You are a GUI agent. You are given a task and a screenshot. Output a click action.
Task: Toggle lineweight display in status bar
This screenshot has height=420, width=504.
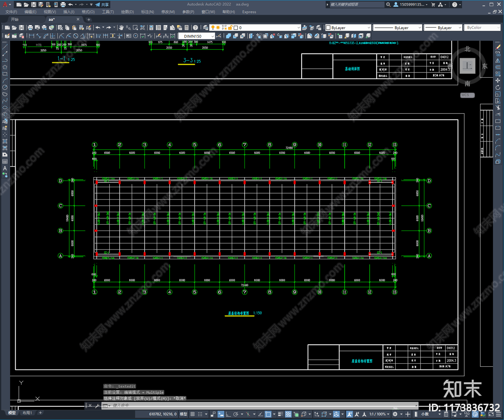(280, 414)
